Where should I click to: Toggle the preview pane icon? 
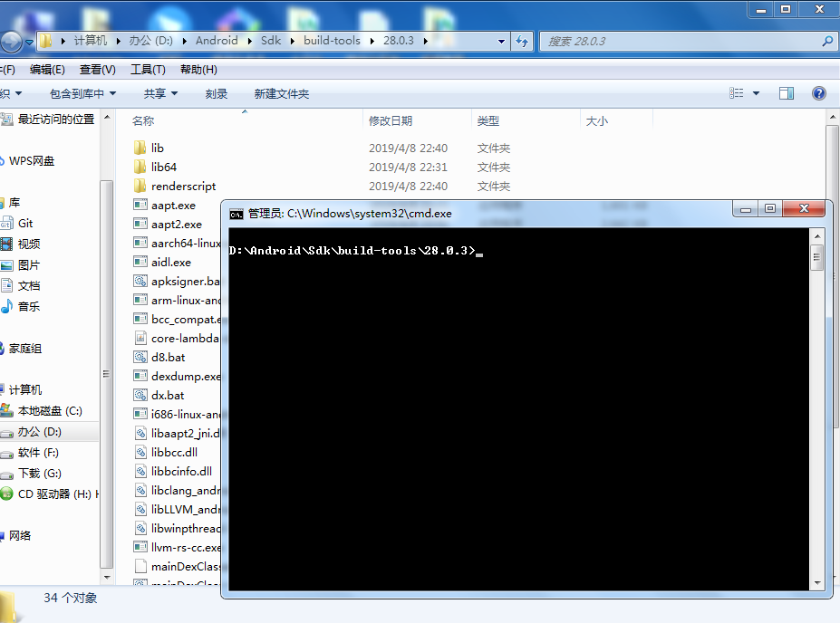point(786,92)
